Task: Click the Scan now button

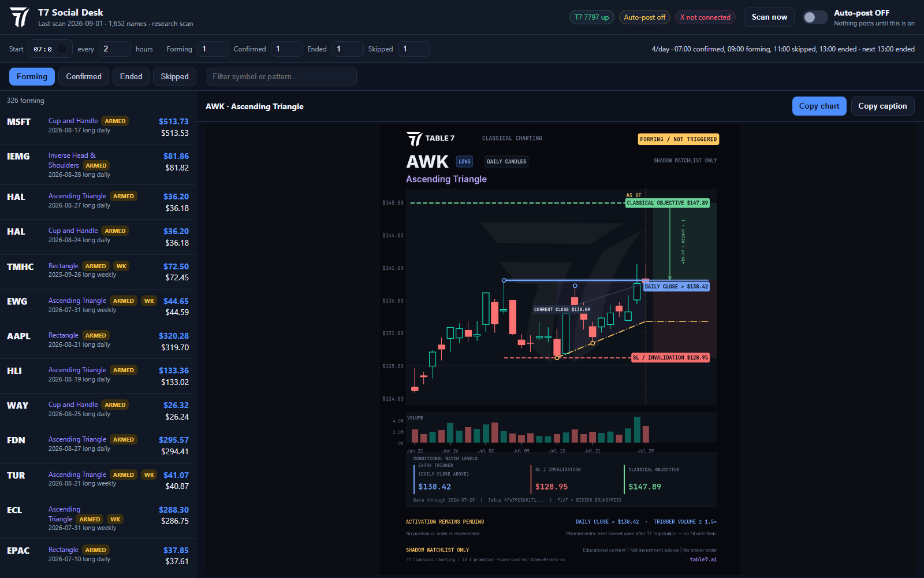Action: click(x=769, y=17)
